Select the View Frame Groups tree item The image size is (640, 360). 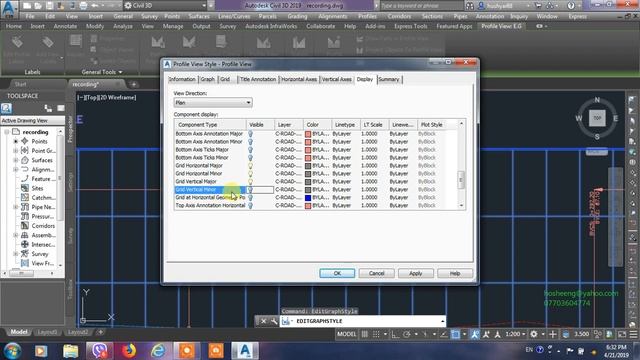pyautogui.click(x=42, y=263)
